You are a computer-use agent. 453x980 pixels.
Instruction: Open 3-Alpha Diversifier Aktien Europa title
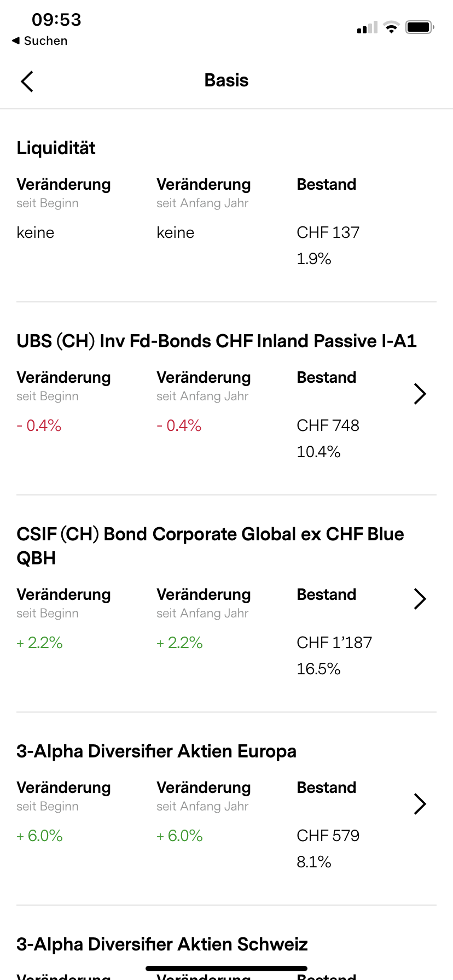point(156,751)
